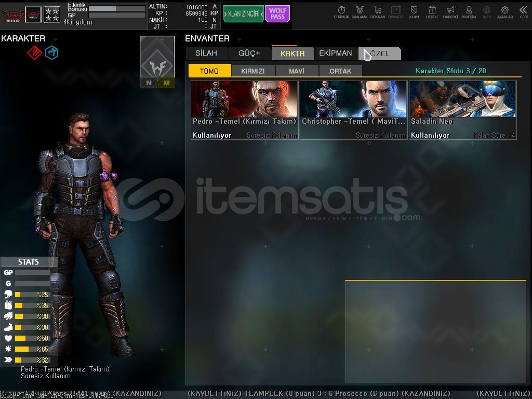Click the STATS panel header
The image size is (532, 399).
(x=29, y=262)
